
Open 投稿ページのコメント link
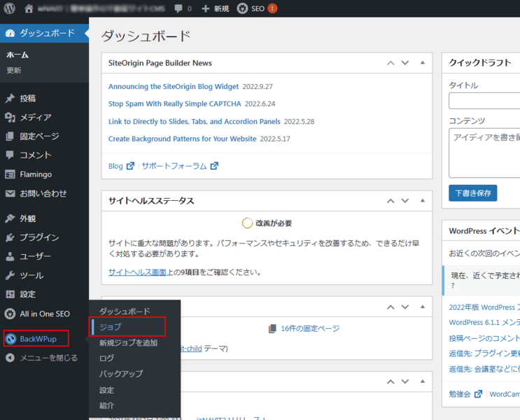pyautogui.click(x=484, y=338)
